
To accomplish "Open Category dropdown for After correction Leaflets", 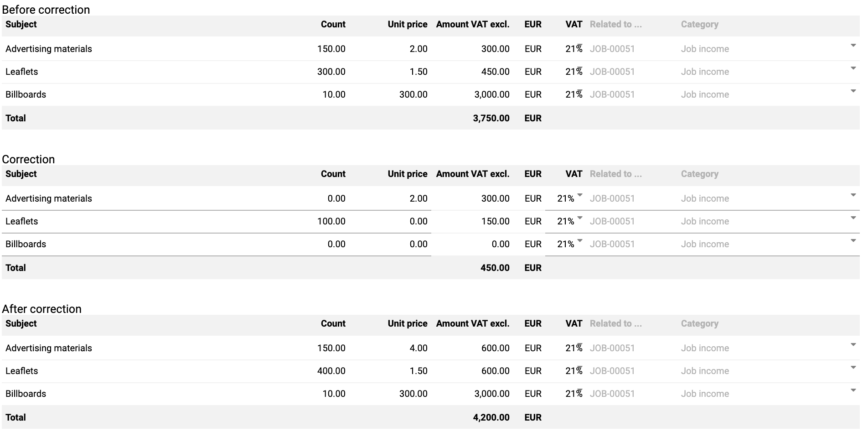I will 853,368.
